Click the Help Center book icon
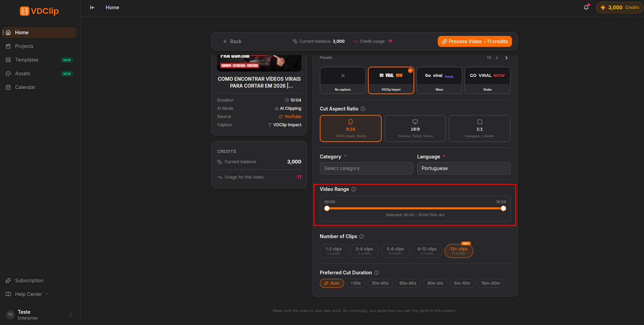Viewport: 644px width, 325px height. [x=8, y=294]
